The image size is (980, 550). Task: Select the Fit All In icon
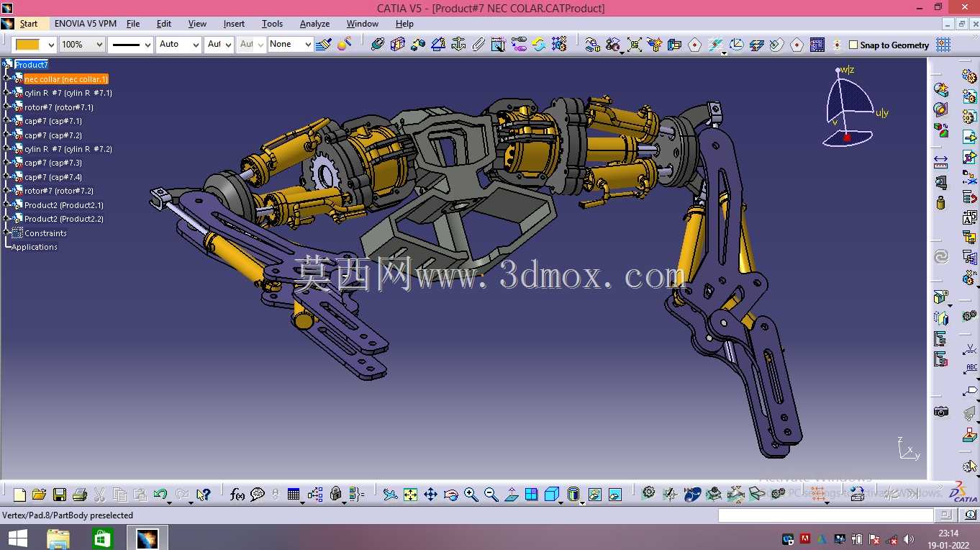tap(410, 495)
